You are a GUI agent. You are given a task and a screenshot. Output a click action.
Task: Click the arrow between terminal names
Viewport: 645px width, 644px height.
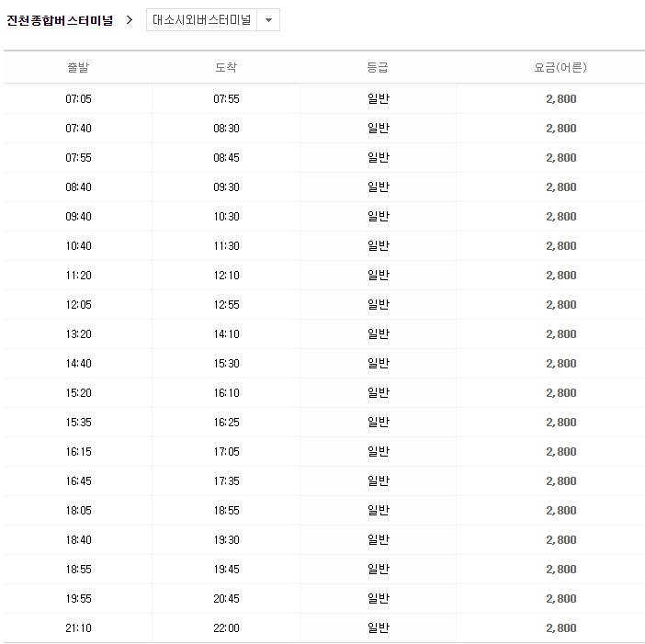pos(130,20)
